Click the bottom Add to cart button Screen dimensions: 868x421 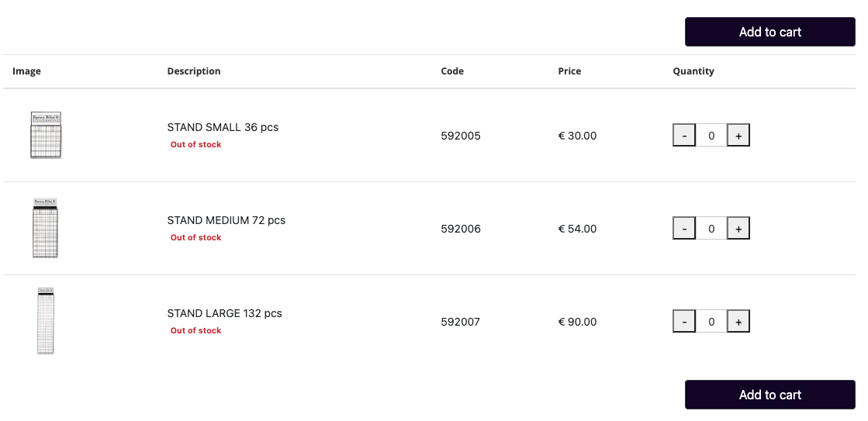coord(770,395)
